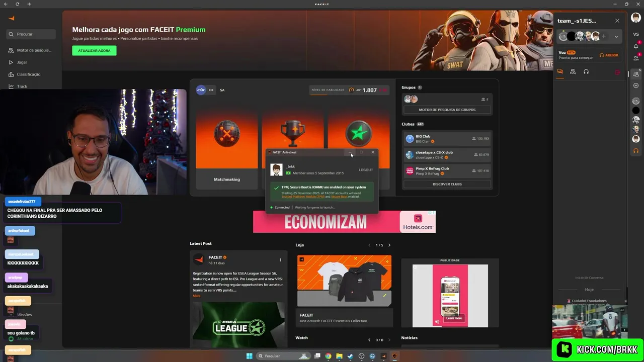Click the Hoteis.com ad banner

pyautogui.click(x=344, y=222)
